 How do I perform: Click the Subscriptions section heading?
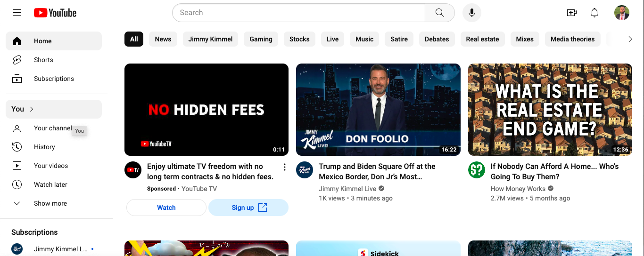pos(34,232)
